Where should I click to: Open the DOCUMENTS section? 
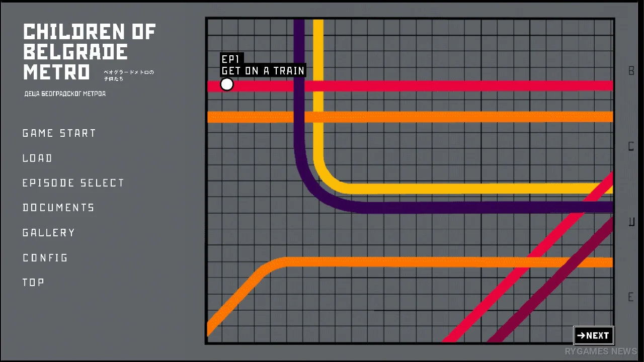pyautogui.click(x=59, y=208)
